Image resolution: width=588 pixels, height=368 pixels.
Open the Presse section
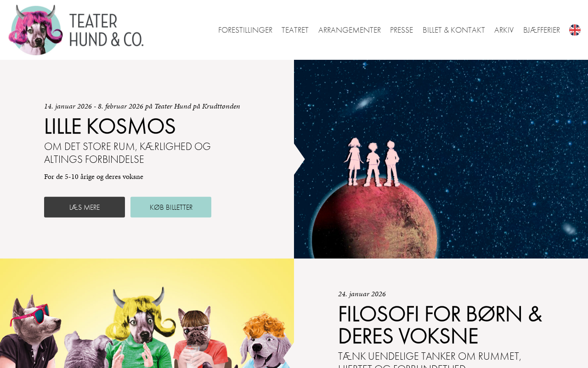point(401,30)
